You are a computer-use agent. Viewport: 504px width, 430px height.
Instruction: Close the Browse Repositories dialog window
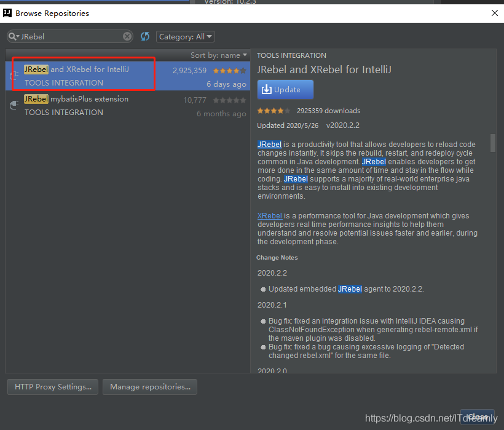point(495,13)
